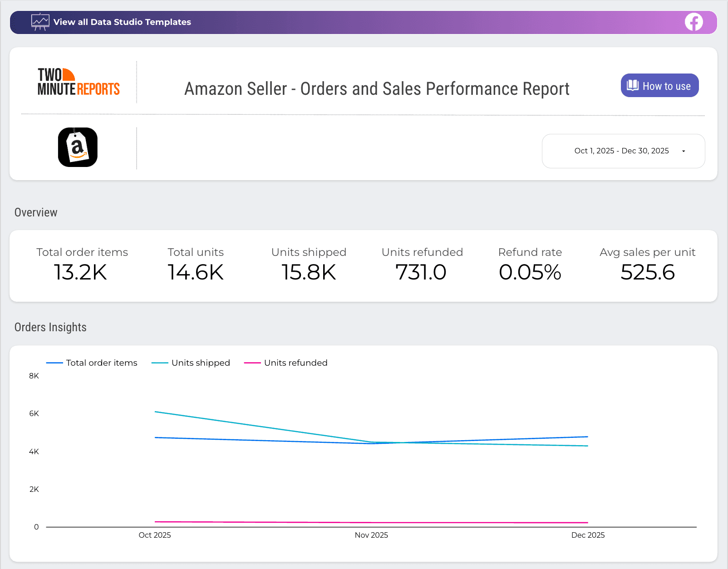Click the Facebook icon
The width and height of the screenshot is (728, 569).
(x=693, y=21)
